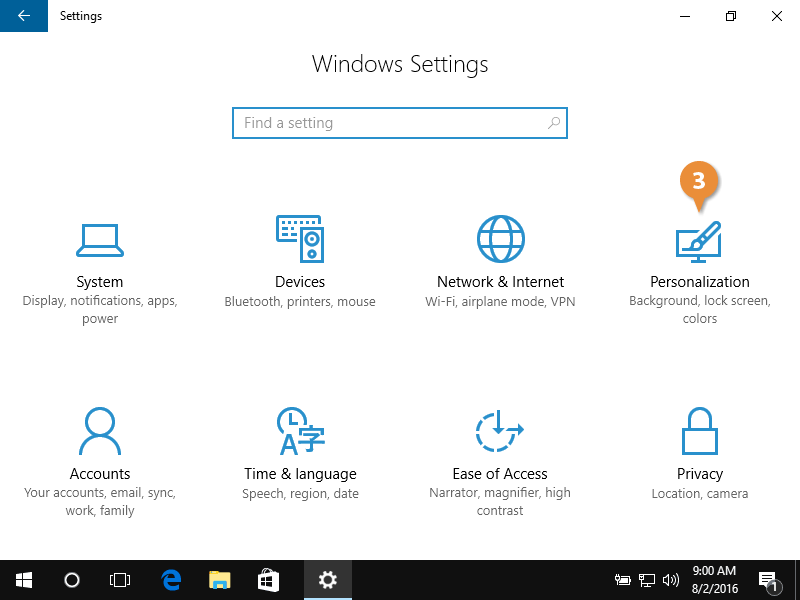This screenshot has width=800, height=600.
Task: Open the Network & Internet globe icon
Action: pyautogui.click(x=501, y=239)
